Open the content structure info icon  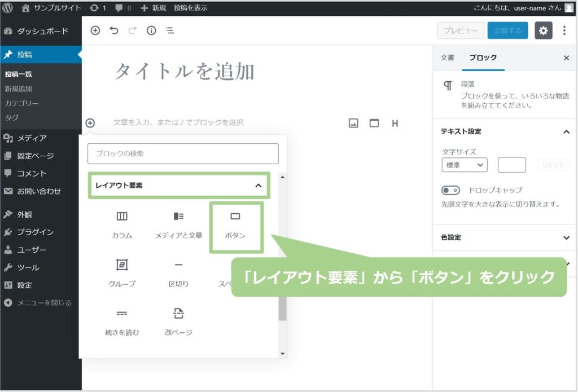151,31
